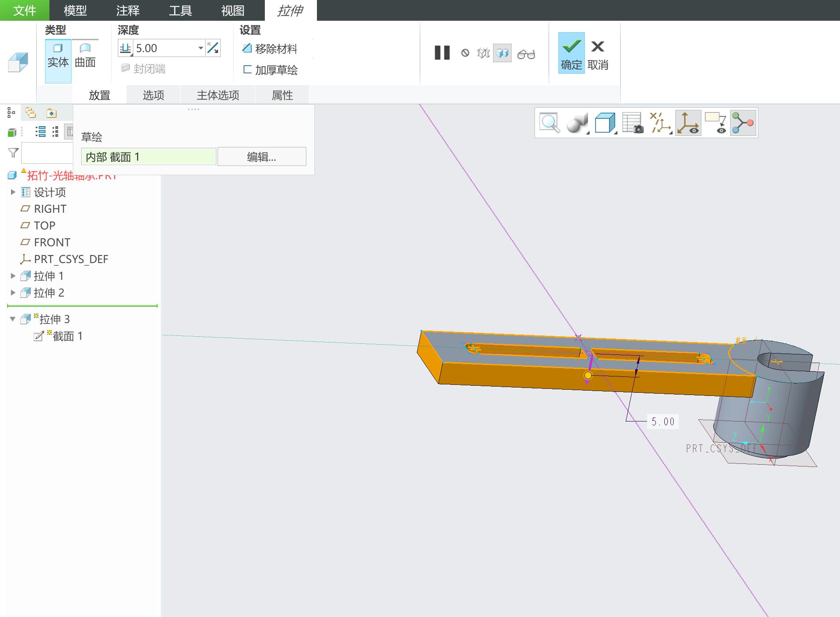
Task: Click the 编辑... sketch button
Action: click(x=262, y=157)
